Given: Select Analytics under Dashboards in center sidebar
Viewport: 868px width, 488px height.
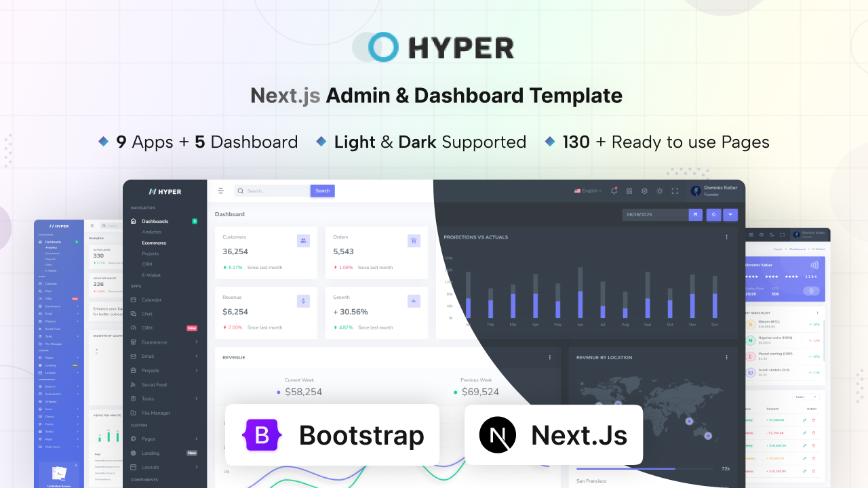Looking at the screenshot, I should (x=152, y=232).
